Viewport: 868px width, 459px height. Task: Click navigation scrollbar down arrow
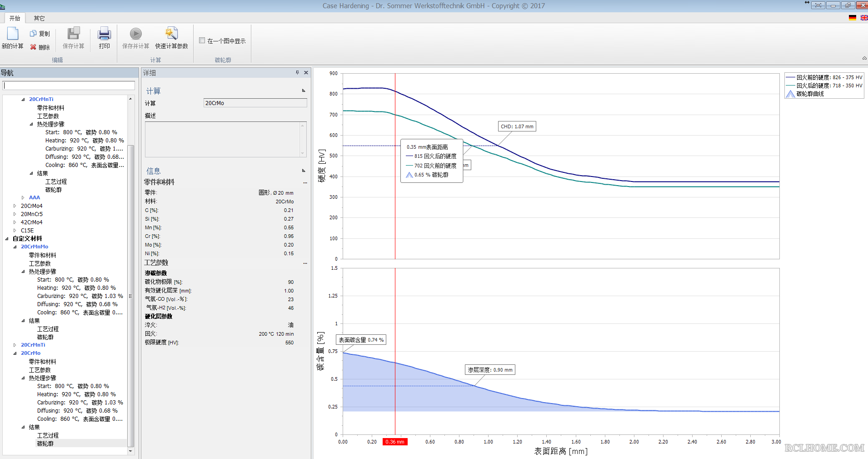tap(131, 451)
